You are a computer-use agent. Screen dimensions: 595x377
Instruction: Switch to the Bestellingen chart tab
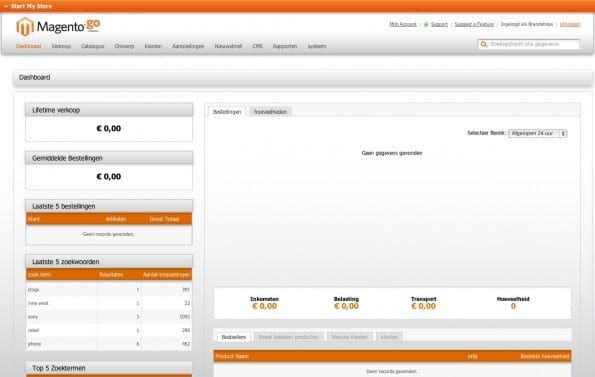pos(227,112)
